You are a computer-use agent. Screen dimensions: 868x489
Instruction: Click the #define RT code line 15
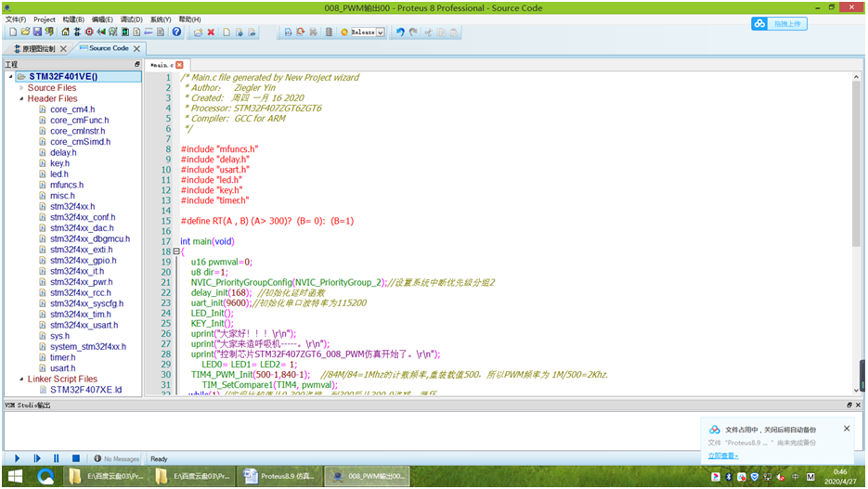[x=266, y=221]
